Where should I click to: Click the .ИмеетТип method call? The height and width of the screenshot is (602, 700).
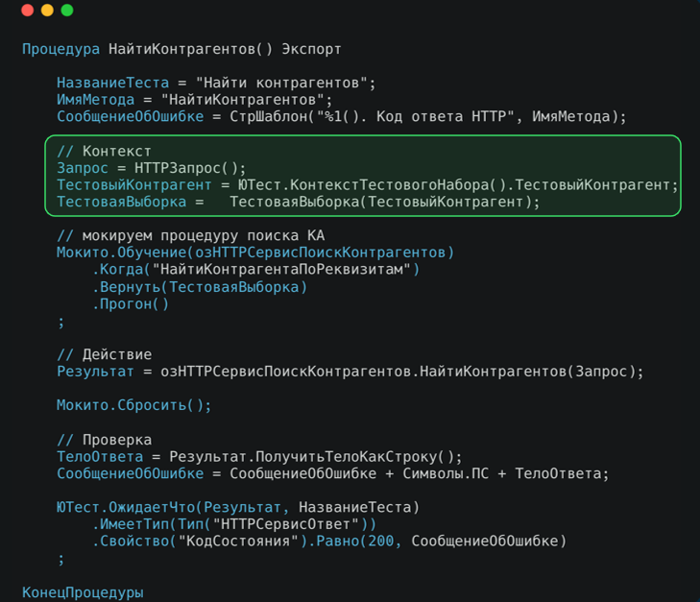(134, 524)
